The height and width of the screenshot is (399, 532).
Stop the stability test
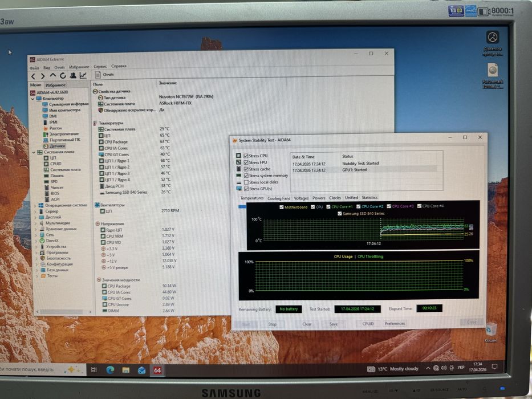click(x=273, y=324)
